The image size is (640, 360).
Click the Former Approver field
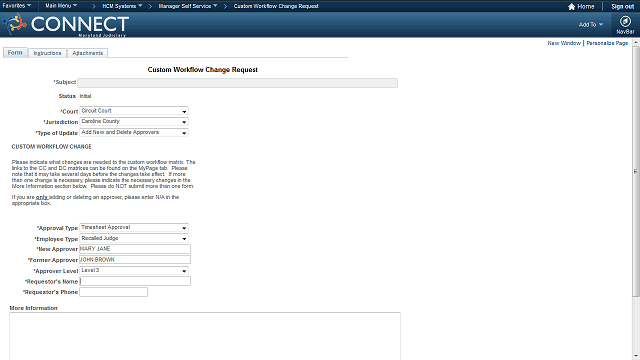coord(135,260)
